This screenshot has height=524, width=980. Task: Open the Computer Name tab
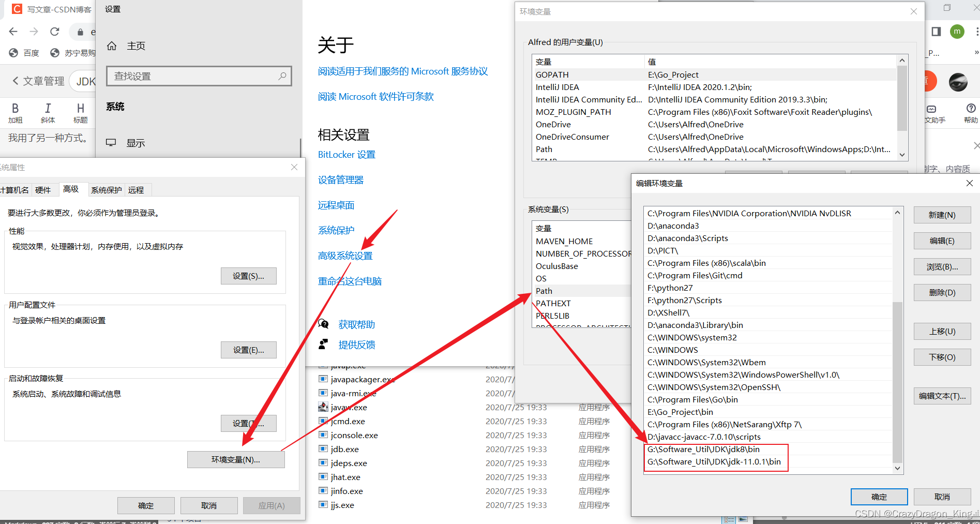[x=14, y=190]
